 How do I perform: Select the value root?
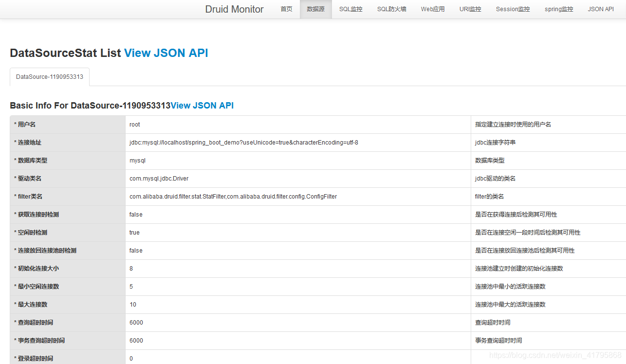tap(135, 125)
